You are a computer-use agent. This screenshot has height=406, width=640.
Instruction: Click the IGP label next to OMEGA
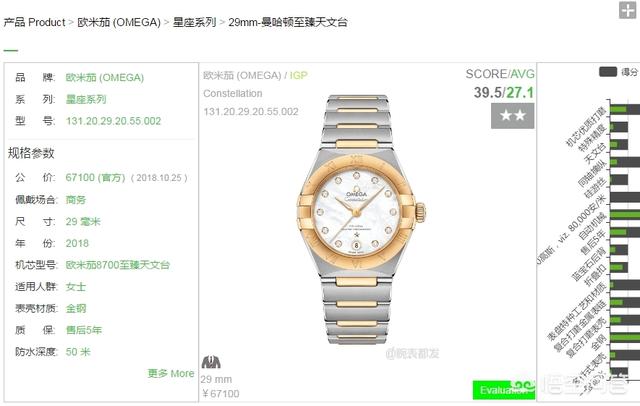(298, 75)
